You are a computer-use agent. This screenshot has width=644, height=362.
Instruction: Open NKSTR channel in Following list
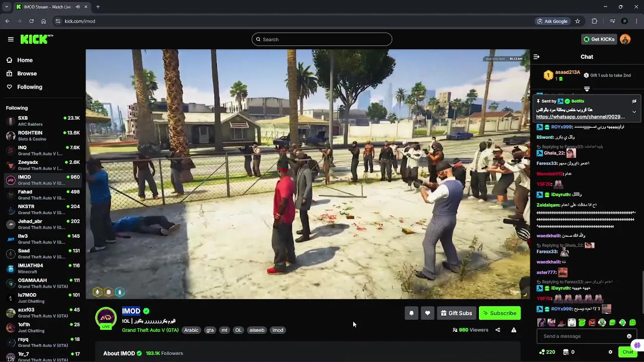point(43,210)
